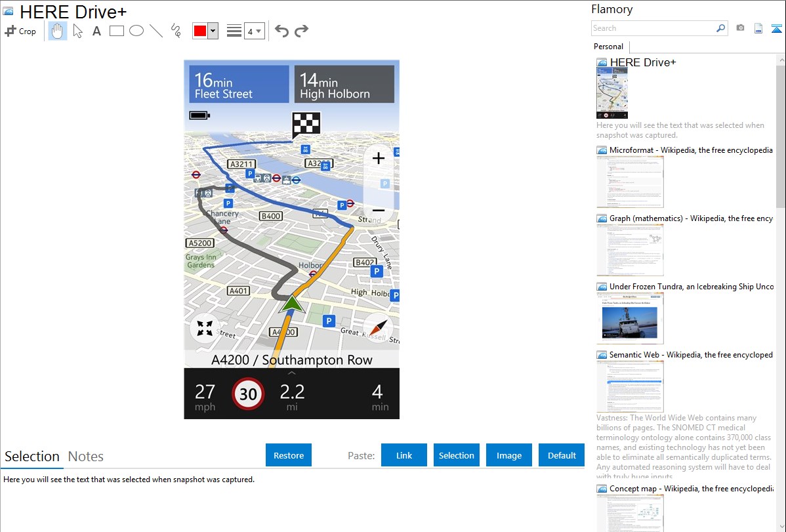Click the red color swatch

click(200, 31)
